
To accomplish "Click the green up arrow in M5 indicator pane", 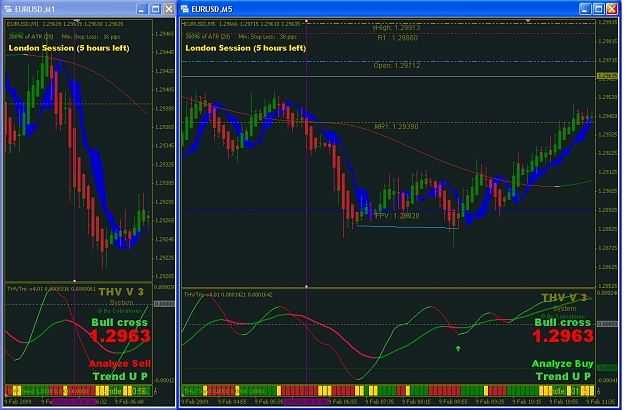I will pyautogui.click(x=458, y=349).
